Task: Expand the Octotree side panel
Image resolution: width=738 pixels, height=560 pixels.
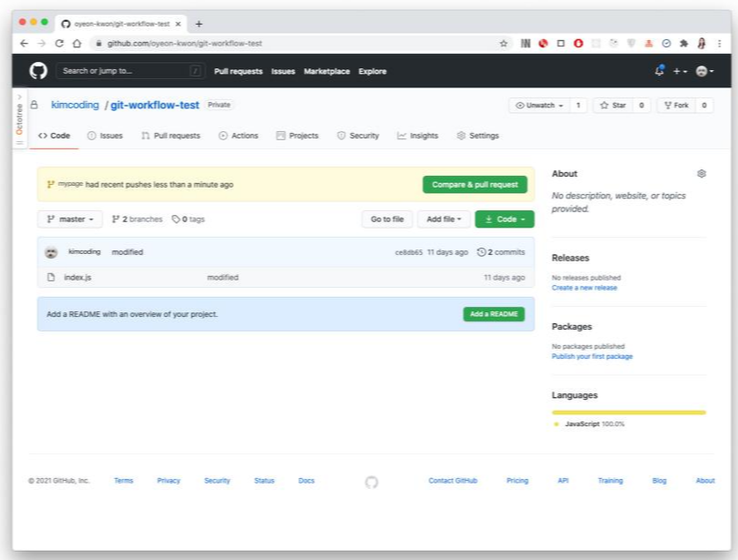Action: pos(19,118)
